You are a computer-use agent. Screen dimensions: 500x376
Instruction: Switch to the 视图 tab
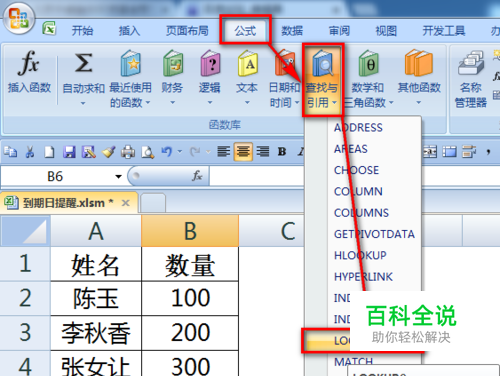(x=386, y=31)
